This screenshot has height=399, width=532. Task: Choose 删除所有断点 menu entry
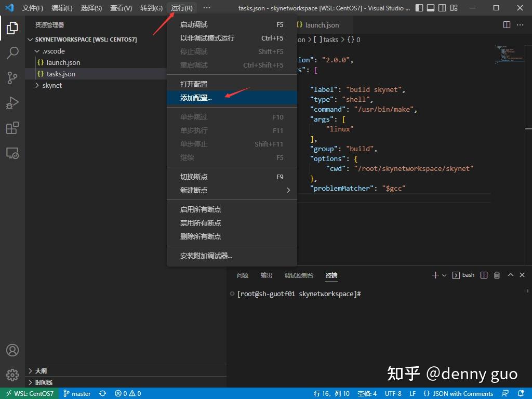[x=232, y=236]
